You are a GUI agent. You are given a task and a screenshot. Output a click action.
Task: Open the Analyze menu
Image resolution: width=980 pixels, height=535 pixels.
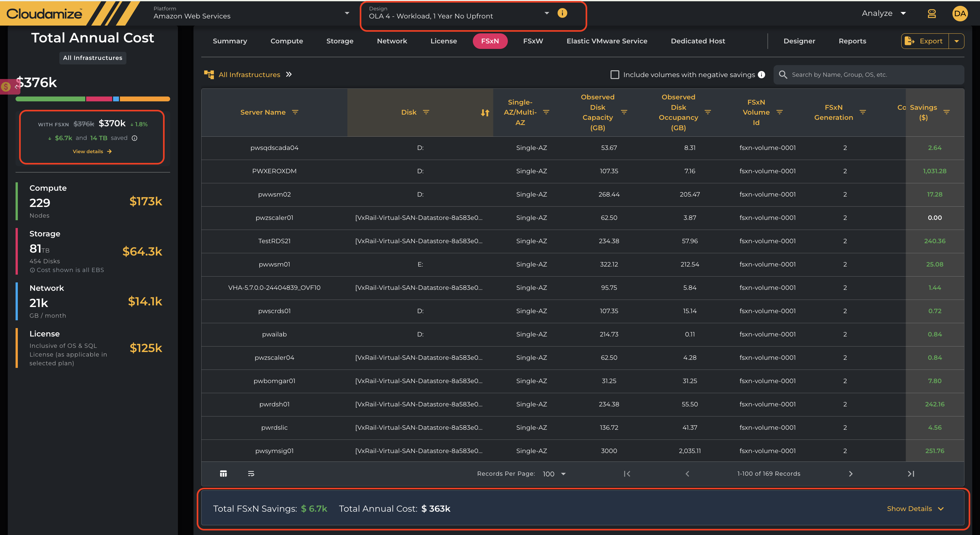[884, 13]
